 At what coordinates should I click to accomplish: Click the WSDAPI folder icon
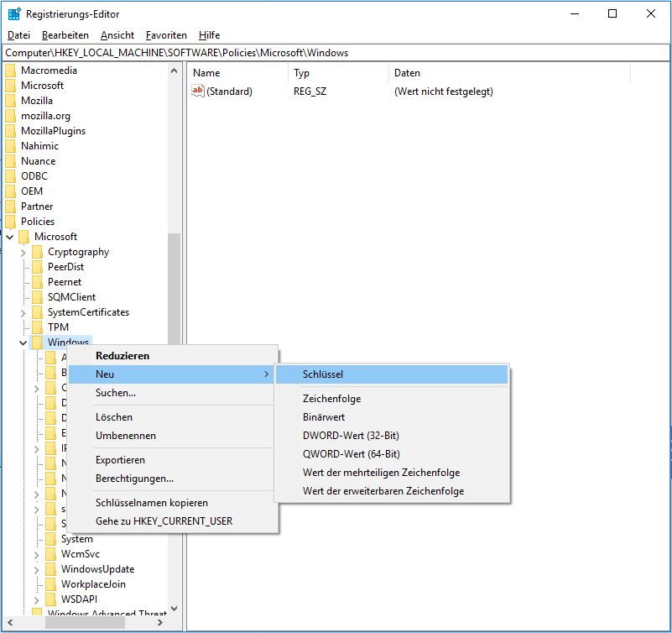point(50,599)
